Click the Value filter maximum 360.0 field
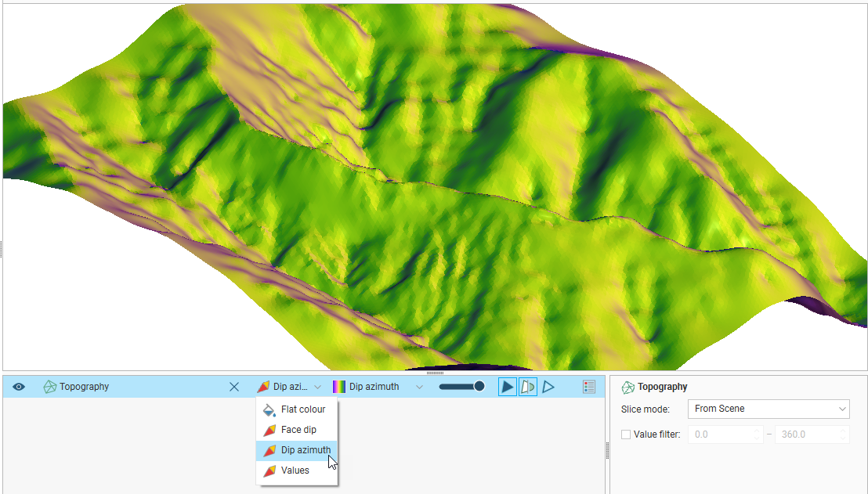 click(806, 435)
